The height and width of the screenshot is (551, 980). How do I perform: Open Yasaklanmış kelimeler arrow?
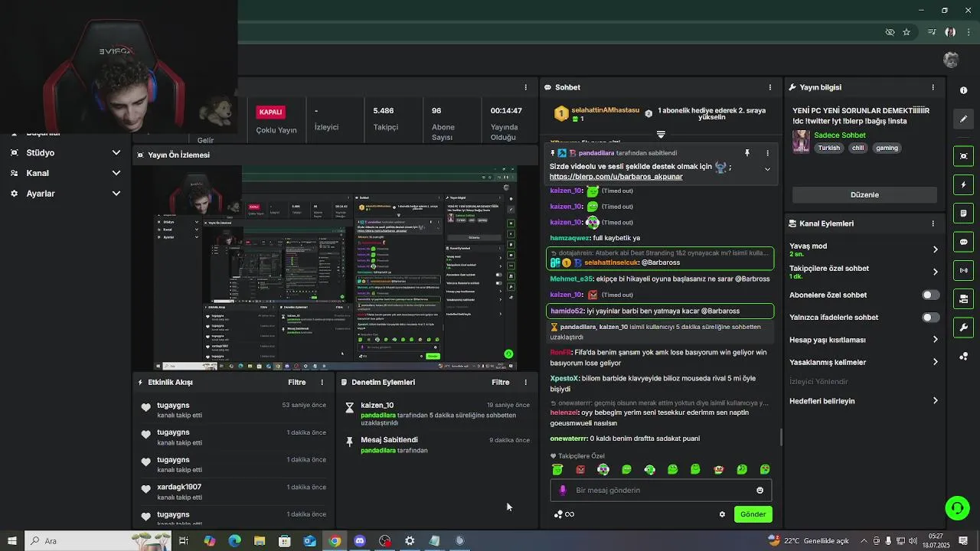coord(935,362)
